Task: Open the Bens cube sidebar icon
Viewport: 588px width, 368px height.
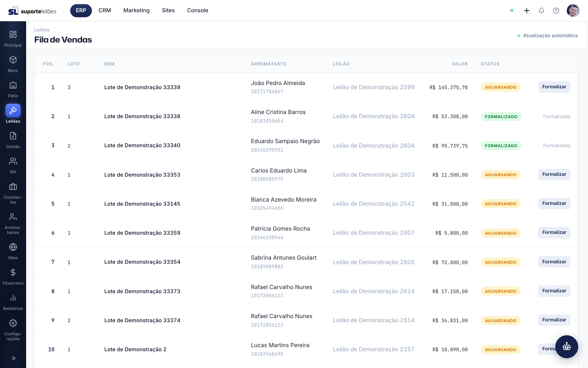Action: point(13,60)
